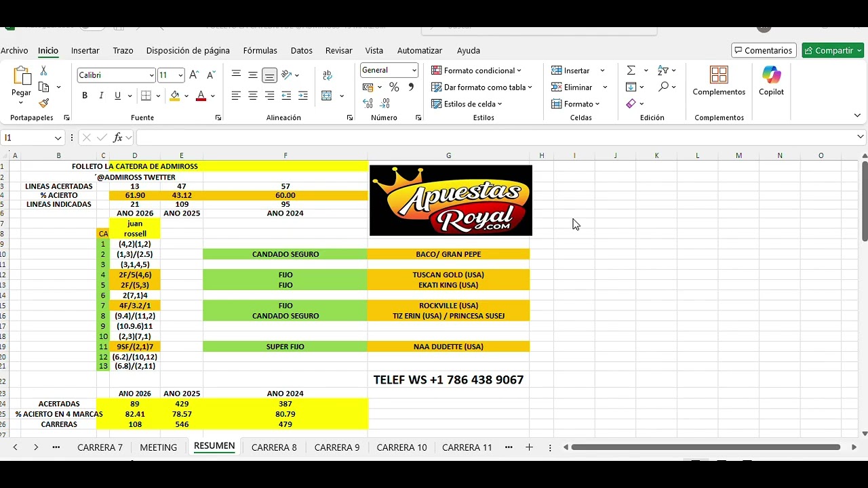Click the merge and center icon
The height and width of the screenshot is (488, 868).
pos(326,96)
